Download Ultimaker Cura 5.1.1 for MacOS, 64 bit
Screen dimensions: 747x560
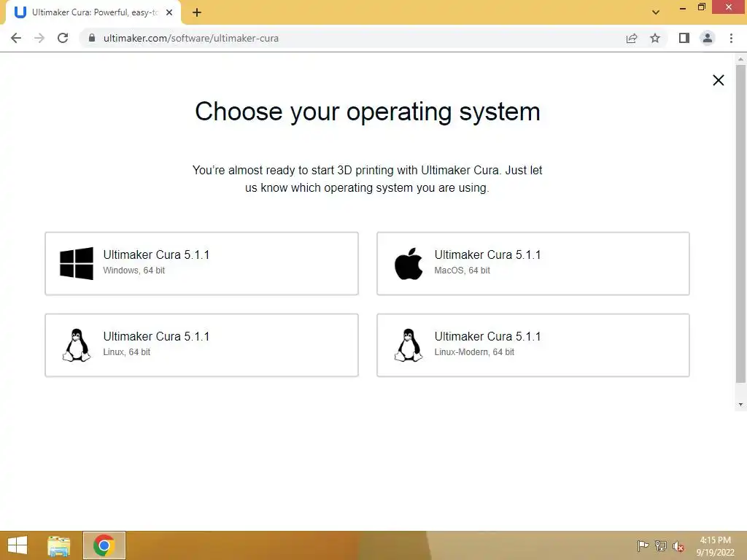(533, 264)
